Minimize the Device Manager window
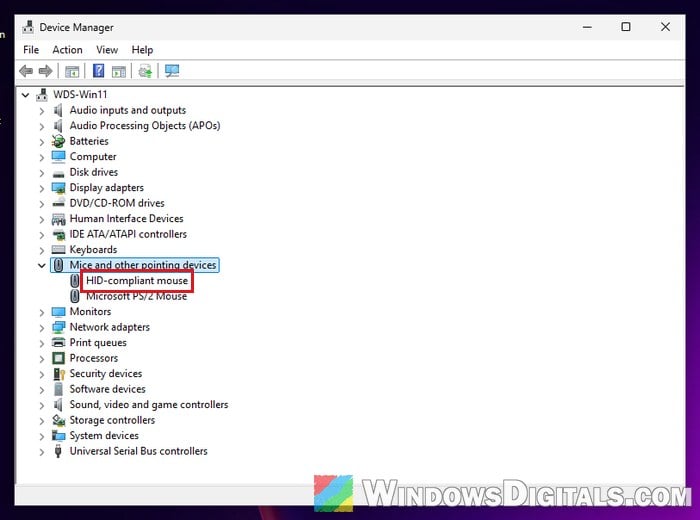The height and width of the screenshot is (520, 700). (587, 27)
